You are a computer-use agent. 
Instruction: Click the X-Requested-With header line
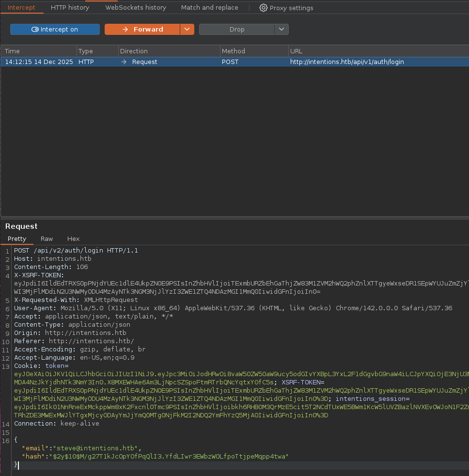coord(76,300)
